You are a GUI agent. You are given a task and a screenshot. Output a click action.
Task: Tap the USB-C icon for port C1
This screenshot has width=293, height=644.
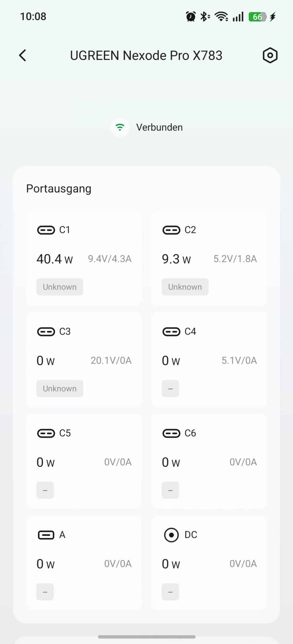coord(46,230)
